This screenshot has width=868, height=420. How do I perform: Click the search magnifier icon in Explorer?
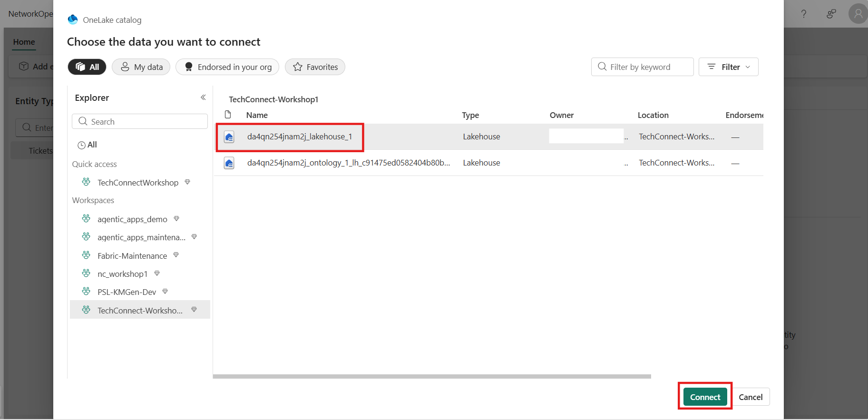(x=83, y=121)
